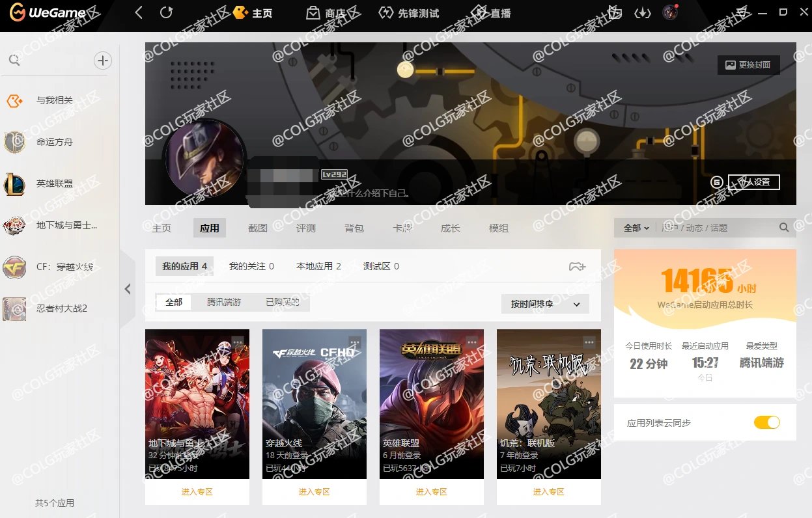Click the user avatar in the title bar
The image size is (812, 518).
670,12
